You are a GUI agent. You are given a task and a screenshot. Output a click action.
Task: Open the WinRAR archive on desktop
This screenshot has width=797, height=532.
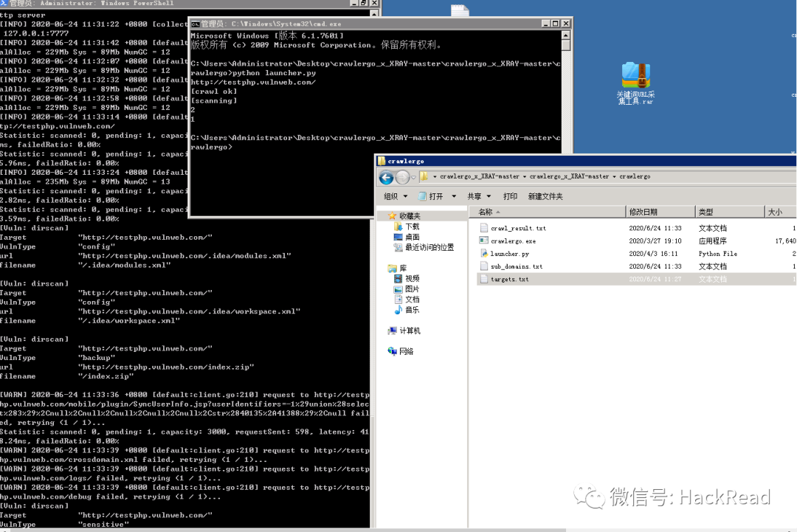[x=635, y=83]
